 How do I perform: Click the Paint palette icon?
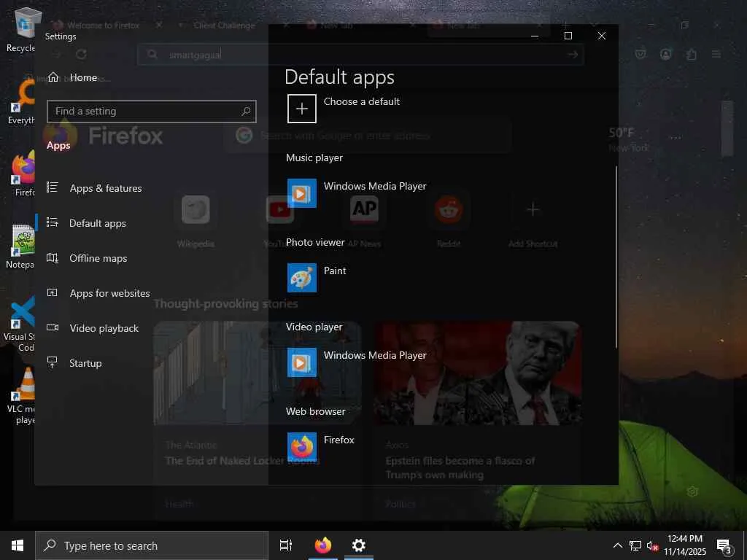(x=301, y=278)
